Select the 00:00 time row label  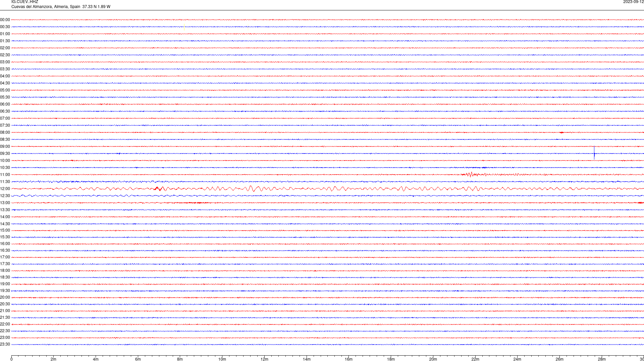5,20
